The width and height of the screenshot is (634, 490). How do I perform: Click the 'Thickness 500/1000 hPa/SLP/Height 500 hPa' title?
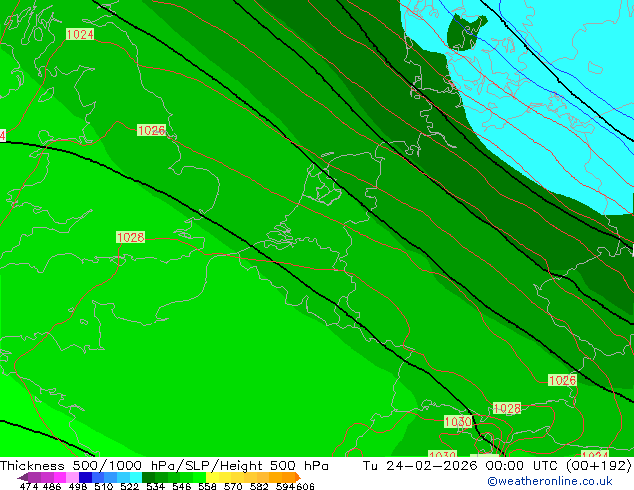pyautogui.click(x=164, y=466)
